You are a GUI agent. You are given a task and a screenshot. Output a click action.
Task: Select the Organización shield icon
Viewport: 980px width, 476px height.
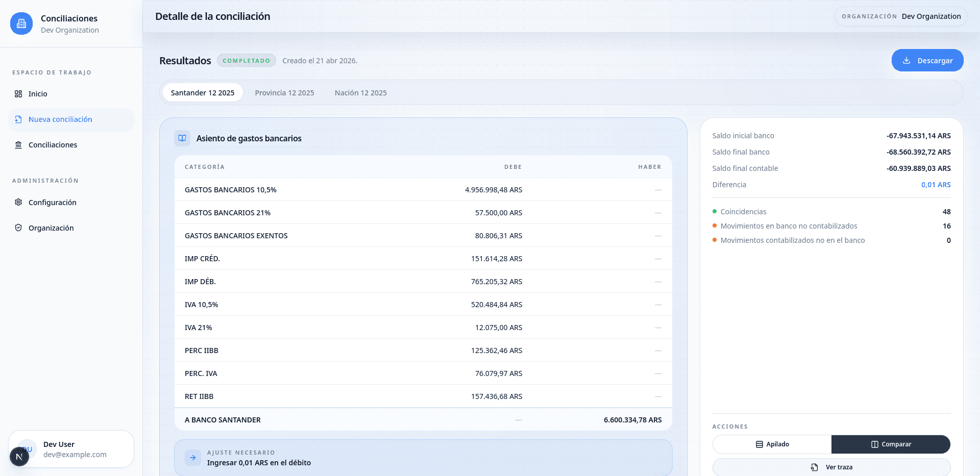tap(18, 228)
